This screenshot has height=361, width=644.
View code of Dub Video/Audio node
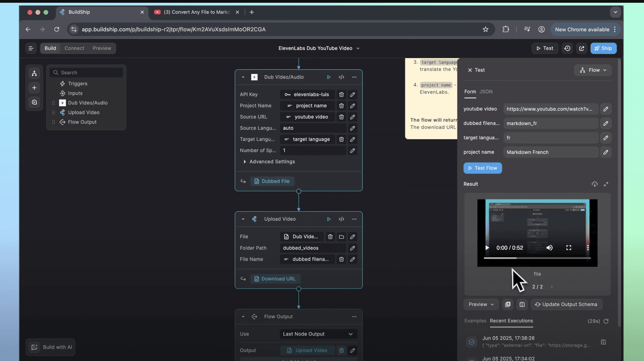pos(341,77)
